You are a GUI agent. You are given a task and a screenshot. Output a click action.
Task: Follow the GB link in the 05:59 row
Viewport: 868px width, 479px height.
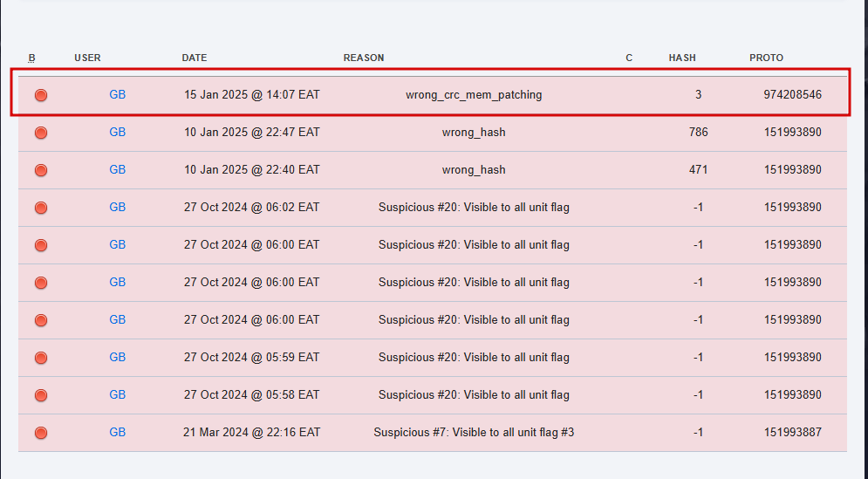(x=118, y=357)
